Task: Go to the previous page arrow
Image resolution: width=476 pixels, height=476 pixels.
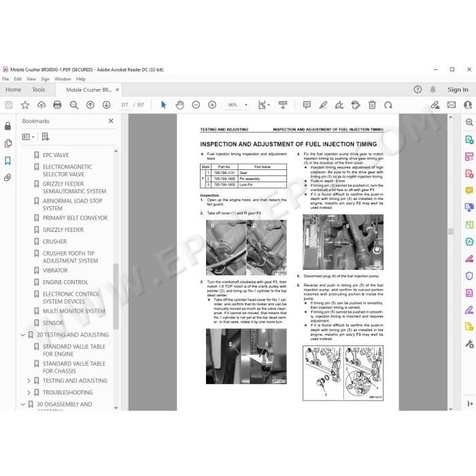Action: (x=90, y=105)
